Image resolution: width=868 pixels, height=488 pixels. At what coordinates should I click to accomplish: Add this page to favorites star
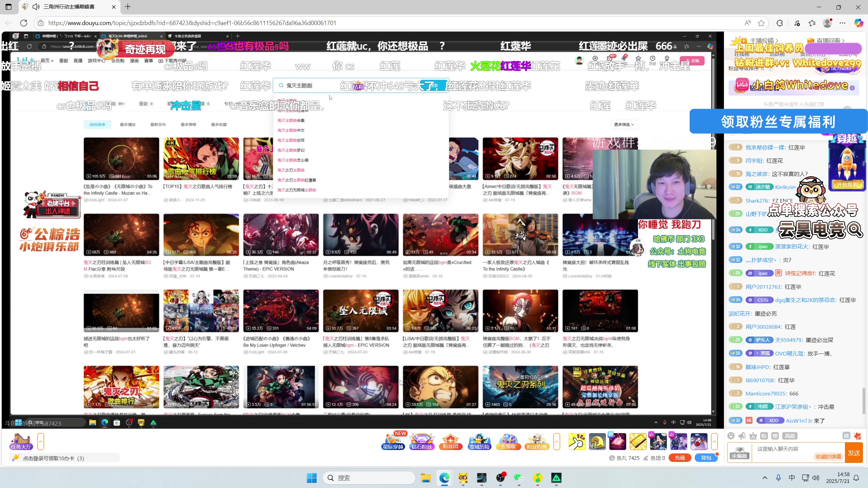tap(761, 23)
